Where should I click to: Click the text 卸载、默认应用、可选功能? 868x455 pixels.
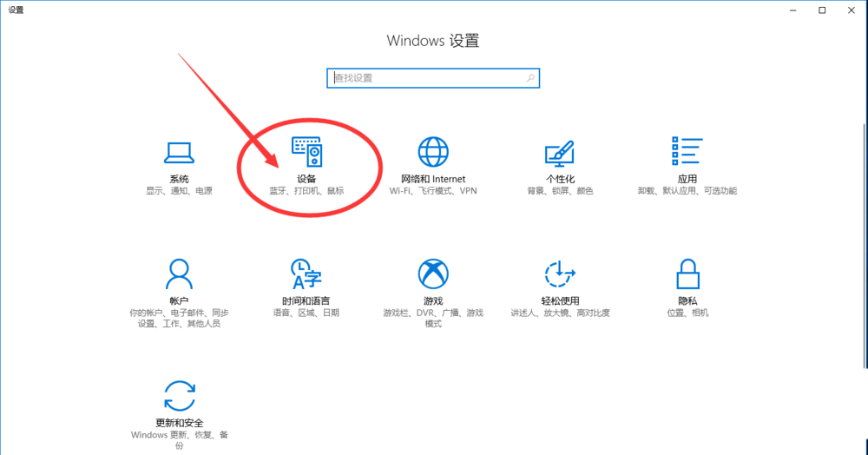pyautogui.click(x=687, y=191)
